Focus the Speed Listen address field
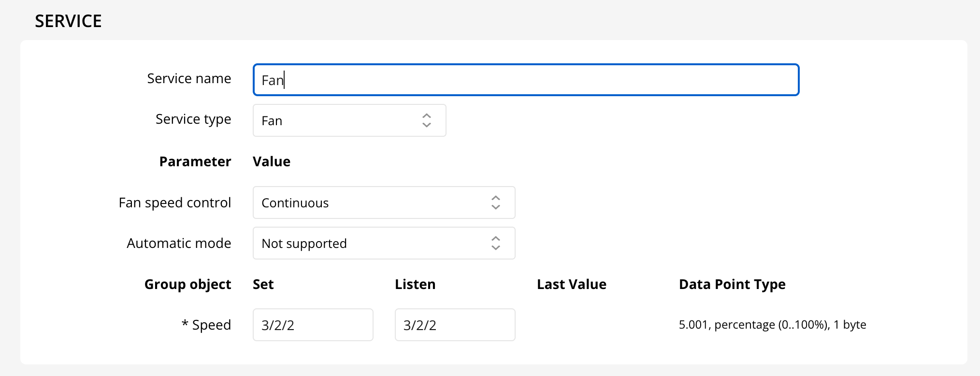Viewport: 980px width, 376px height. [455, 325]
